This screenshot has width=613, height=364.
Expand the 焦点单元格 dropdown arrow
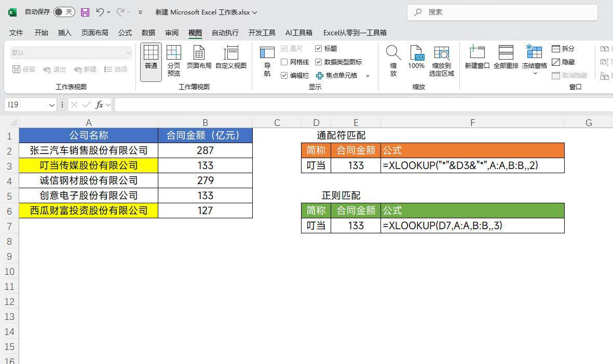[367, 75]
